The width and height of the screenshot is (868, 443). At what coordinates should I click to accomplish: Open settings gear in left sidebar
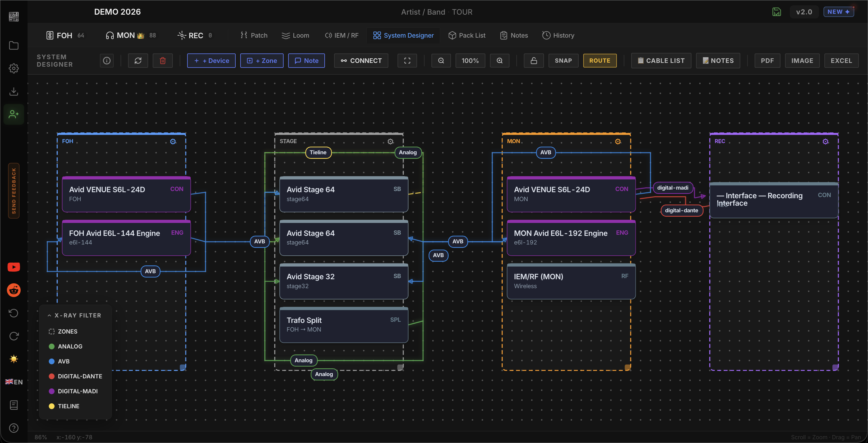(13, 68)
